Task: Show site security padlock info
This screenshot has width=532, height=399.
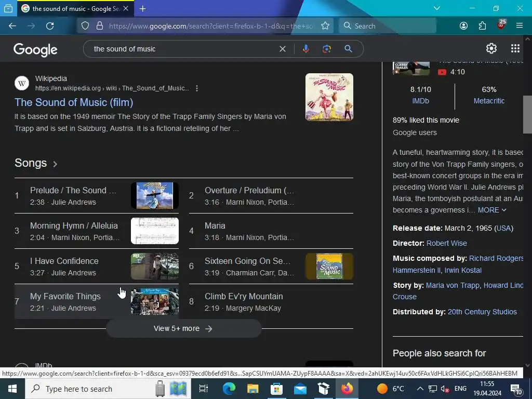Action: (x=100, y=26)
